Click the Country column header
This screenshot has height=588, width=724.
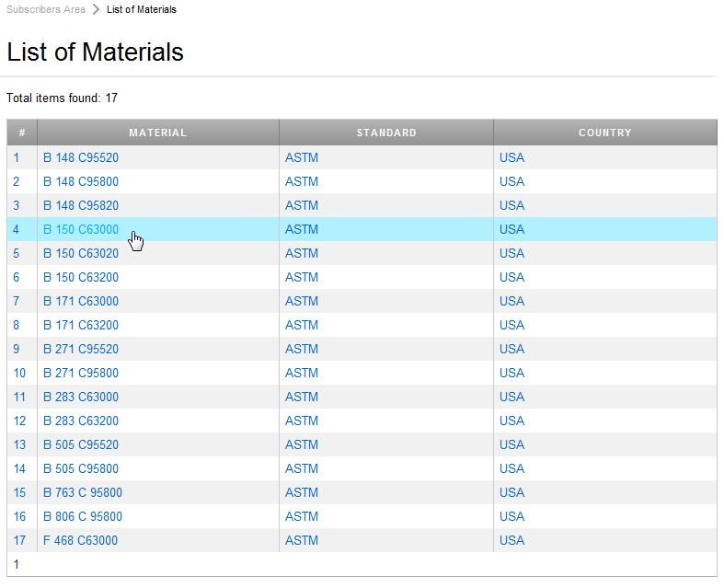tap(604, 133)
